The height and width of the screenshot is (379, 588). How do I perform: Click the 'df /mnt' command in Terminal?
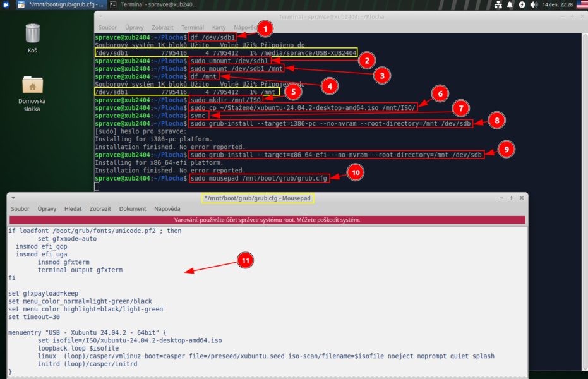point(203,76)
